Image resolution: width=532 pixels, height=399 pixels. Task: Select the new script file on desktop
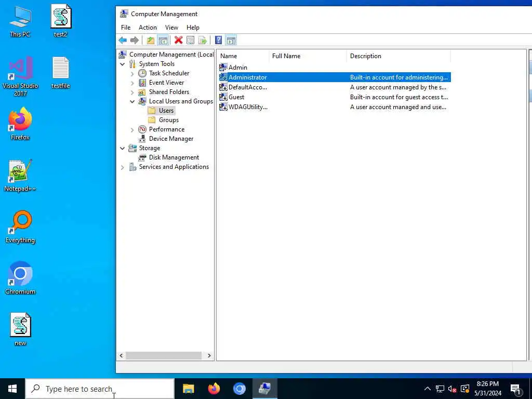[x=20, y=329]
